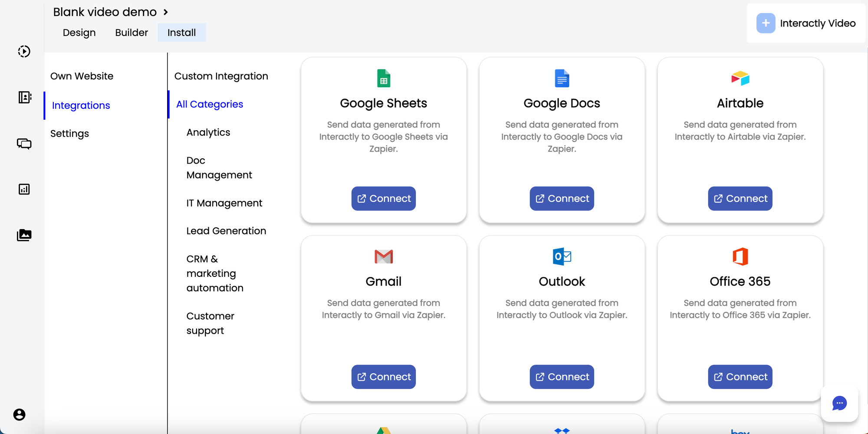Click the Google Docs card title
The image size is (868, 434).
click(x=562, y=103)
